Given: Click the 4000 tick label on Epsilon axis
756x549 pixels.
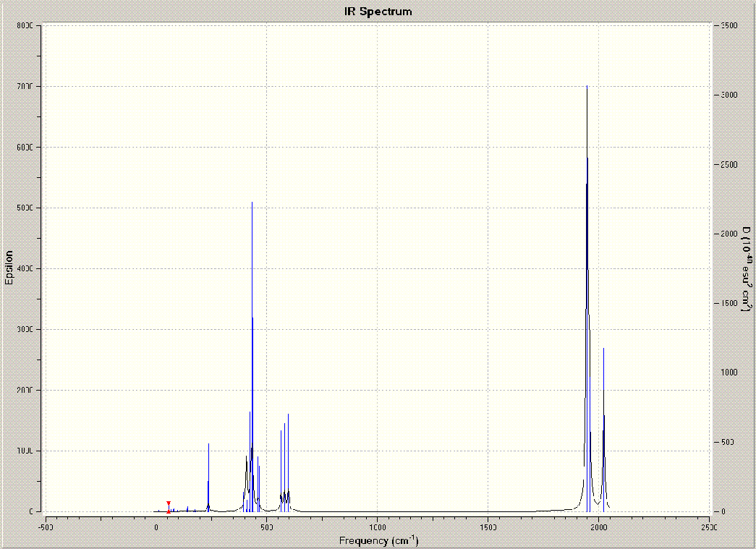Looking at the screenshot, I should tap(24, 268).
